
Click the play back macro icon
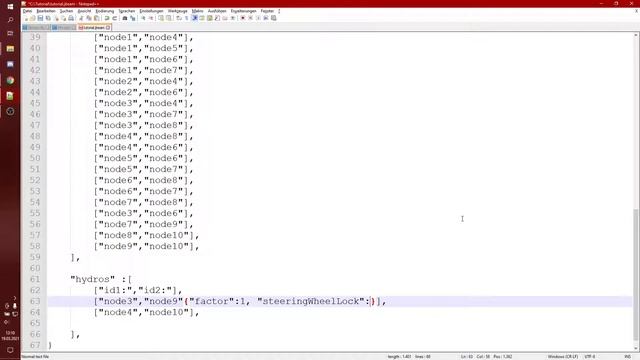258,18
